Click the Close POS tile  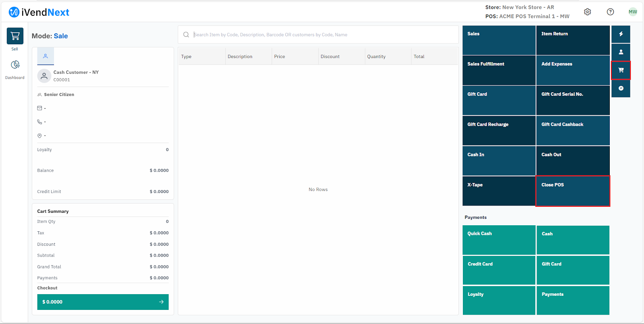[x=573, y=191]
